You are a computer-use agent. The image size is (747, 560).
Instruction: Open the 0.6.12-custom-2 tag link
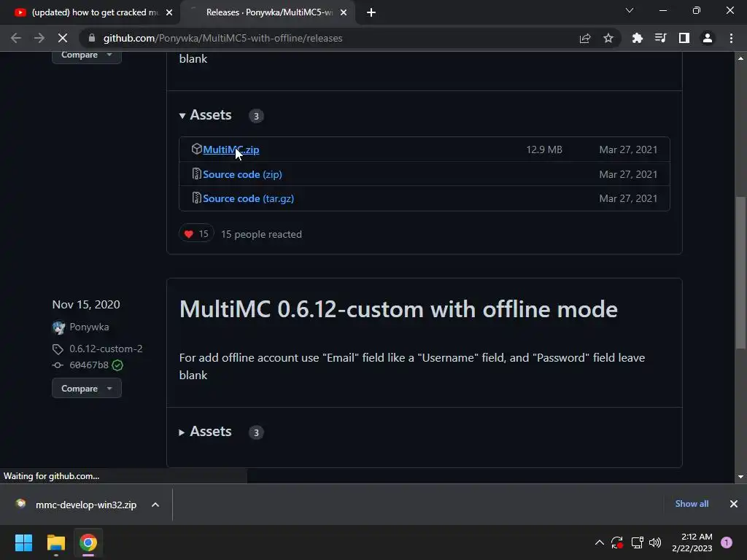click(x=106, y=349)
